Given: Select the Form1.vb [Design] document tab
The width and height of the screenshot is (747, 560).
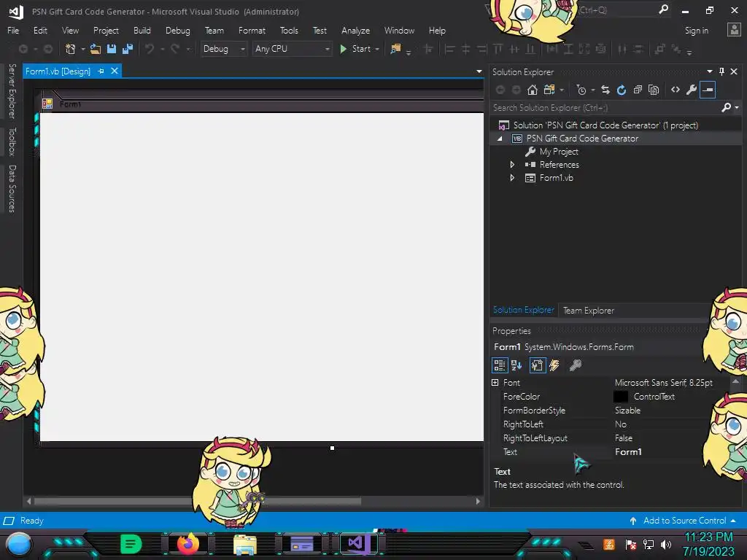Looking at the screenshot, I should click(x=58, y=71).
